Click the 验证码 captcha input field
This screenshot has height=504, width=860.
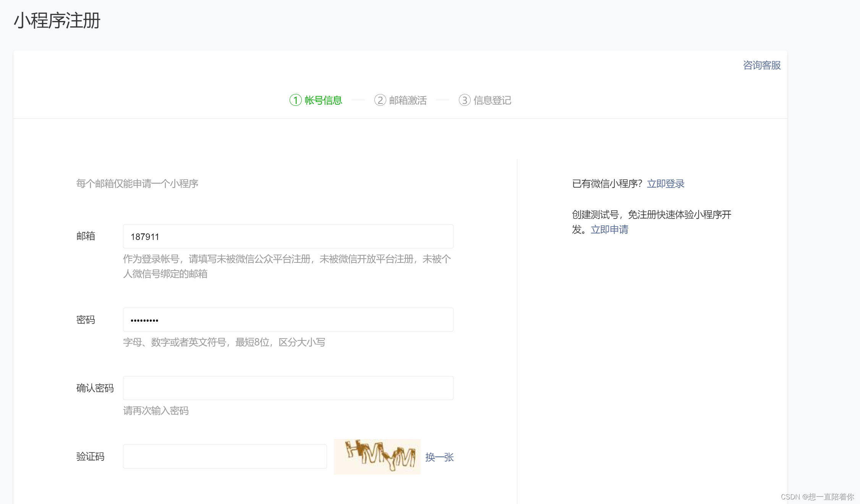pyautogui.click(x=225, y=457)
